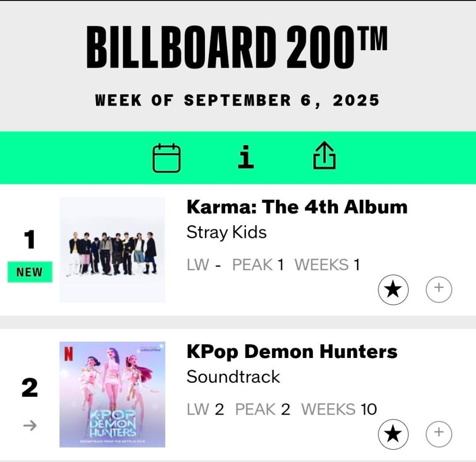Open the Stray Kids artist link
Viewport: 476px width, 462px height.
227,232
